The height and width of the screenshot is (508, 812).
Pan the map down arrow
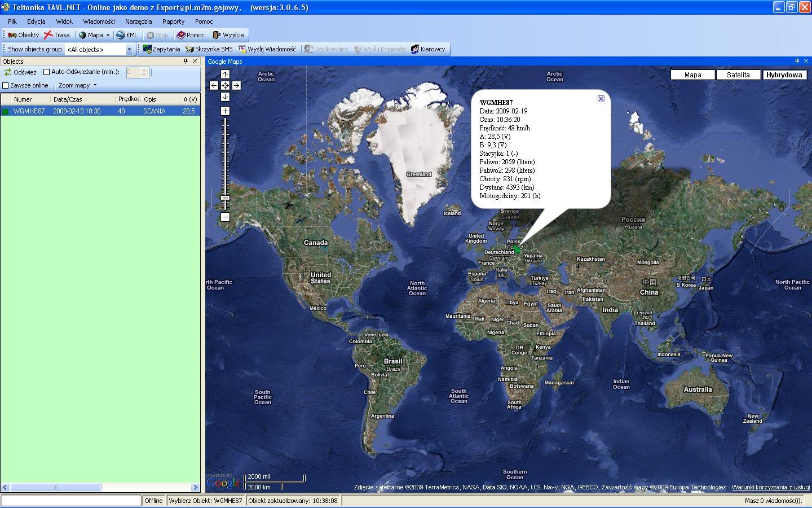click(225, 97)
